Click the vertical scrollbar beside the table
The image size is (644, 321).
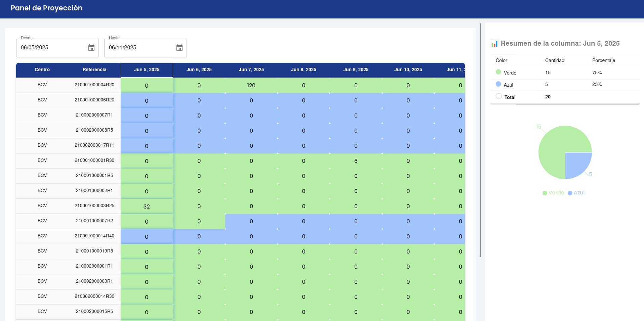pos(480,140)
